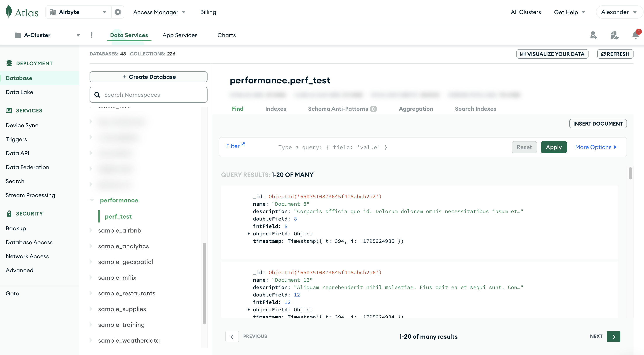The width and height of the screenshot is (644, 355).
Task: Click the Security section lock icon
Action: pos(9,213)
